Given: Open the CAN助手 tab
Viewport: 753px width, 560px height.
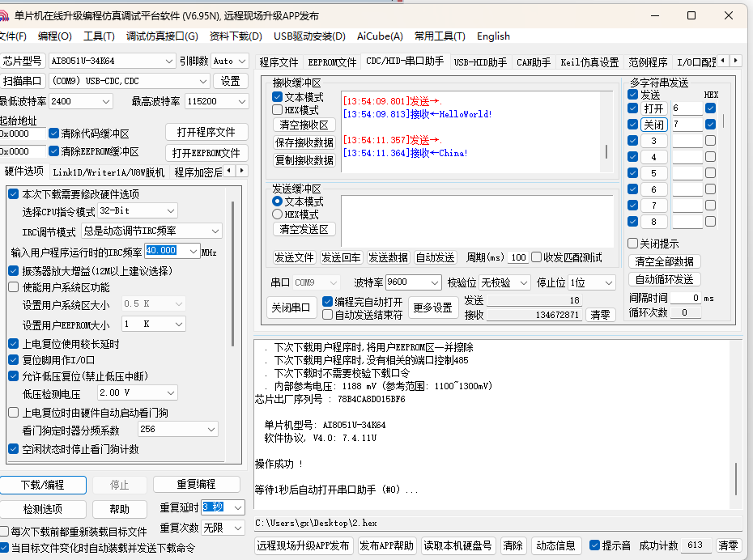Looking at the screenshot, I should pyautogui.click(x=534, y=62).
